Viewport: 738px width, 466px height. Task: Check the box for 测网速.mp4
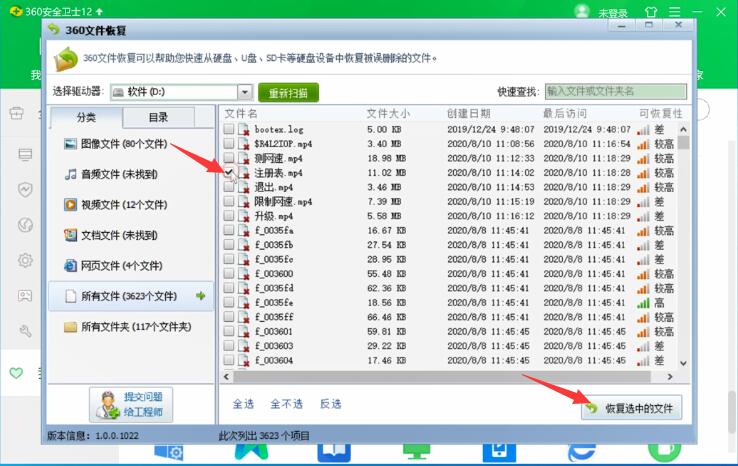coord(229,158)
